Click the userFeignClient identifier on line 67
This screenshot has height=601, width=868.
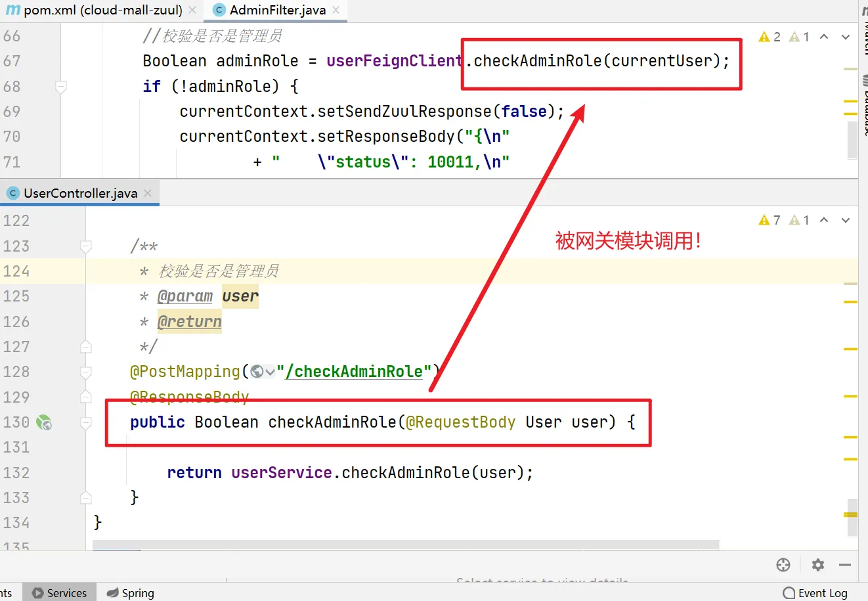pyautogui.click(x=395, y=61)
